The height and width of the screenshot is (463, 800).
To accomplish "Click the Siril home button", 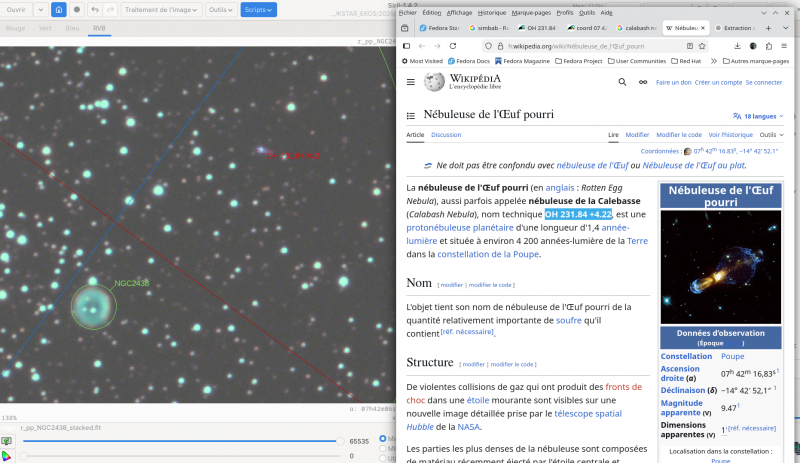I will click(x=58, y=10).
